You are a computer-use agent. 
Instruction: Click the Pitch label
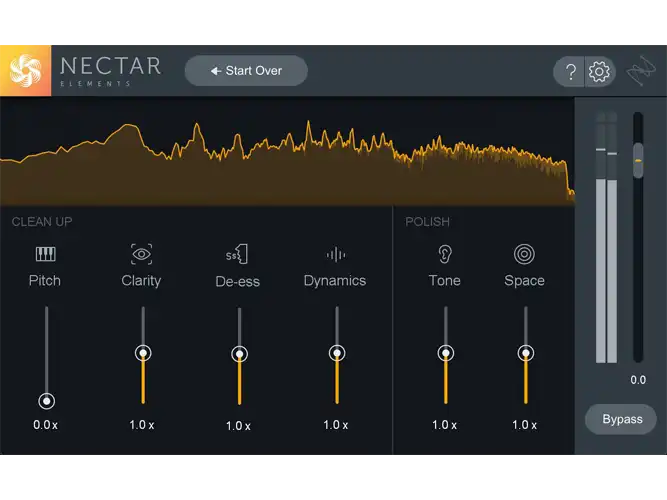(x=45, y=281)
